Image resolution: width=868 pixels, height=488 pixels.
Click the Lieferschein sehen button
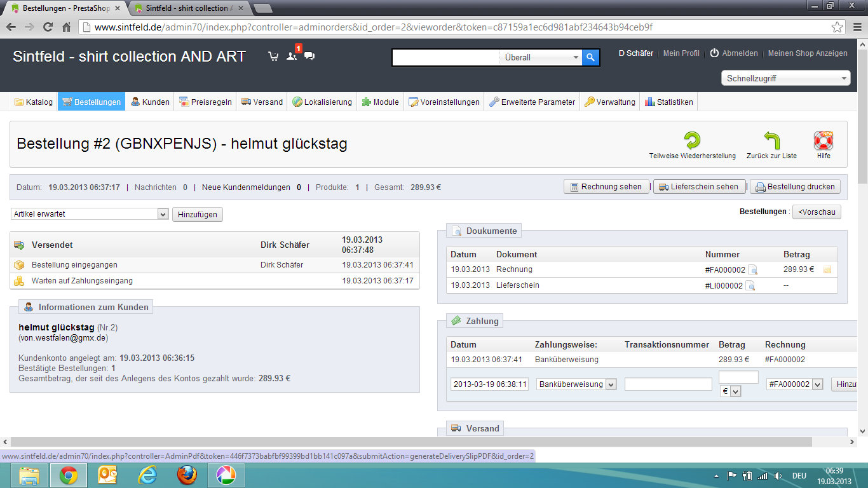pyautogui.click(x=699, y=187)
